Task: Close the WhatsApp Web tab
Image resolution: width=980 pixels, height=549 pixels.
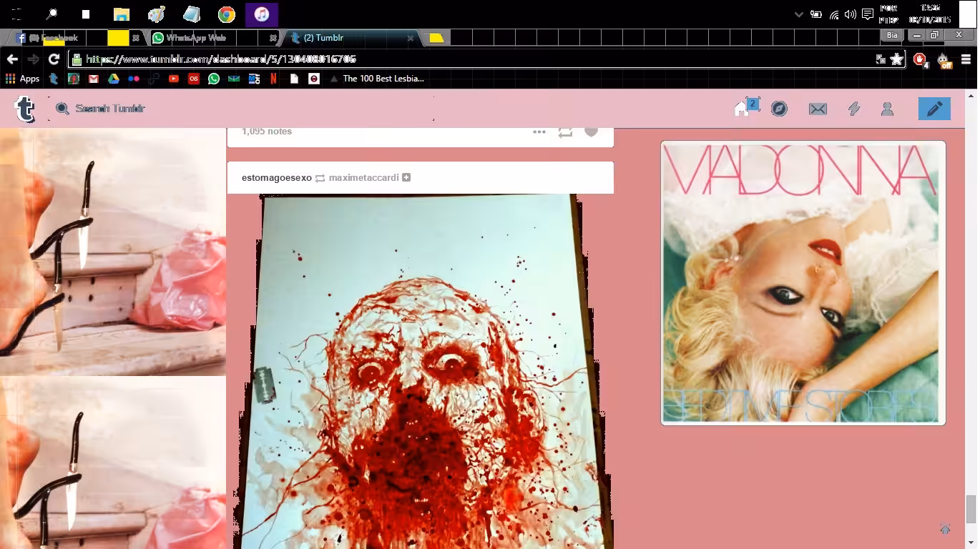Action: (x=273, y=38)
